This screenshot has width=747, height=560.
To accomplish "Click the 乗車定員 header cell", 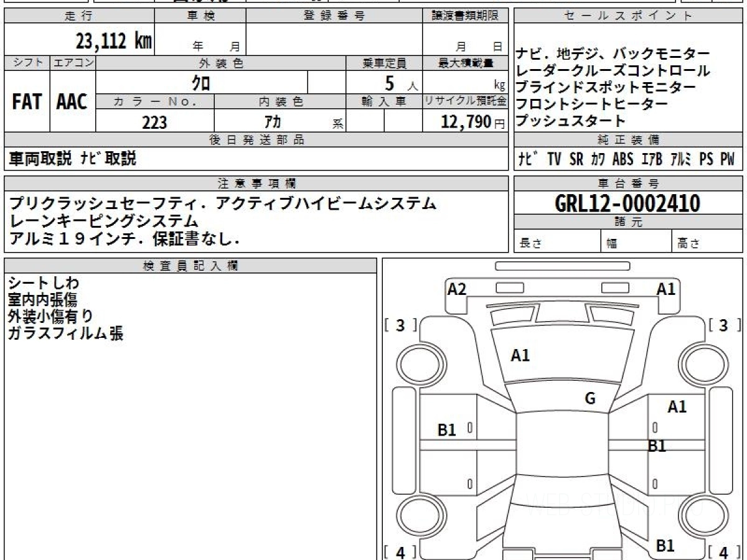I will click(x=384, y=63).
